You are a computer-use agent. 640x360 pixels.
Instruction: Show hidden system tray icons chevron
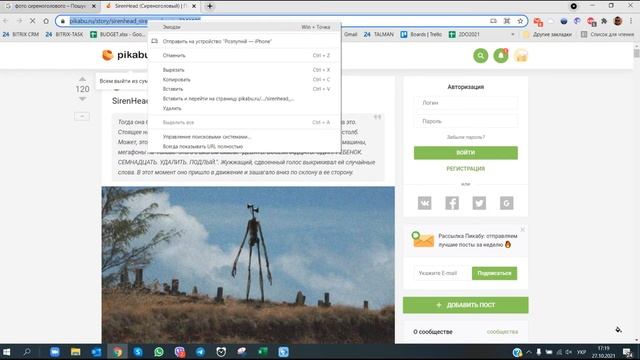(529, 351)
